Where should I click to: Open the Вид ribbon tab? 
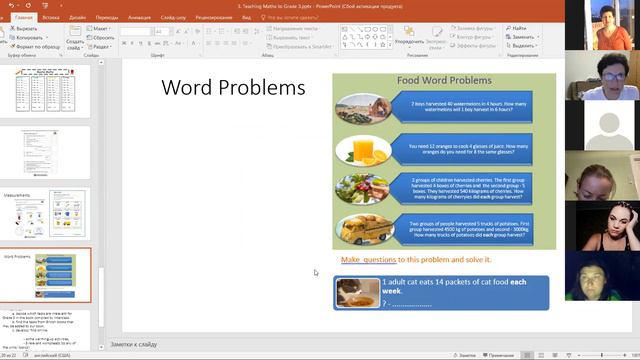click(246, 18)
